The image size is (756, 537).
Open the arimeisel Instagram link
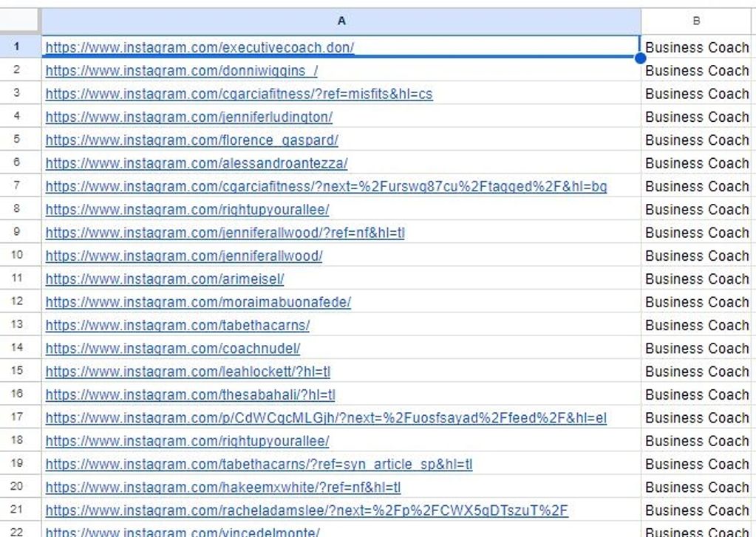point(164,278)
